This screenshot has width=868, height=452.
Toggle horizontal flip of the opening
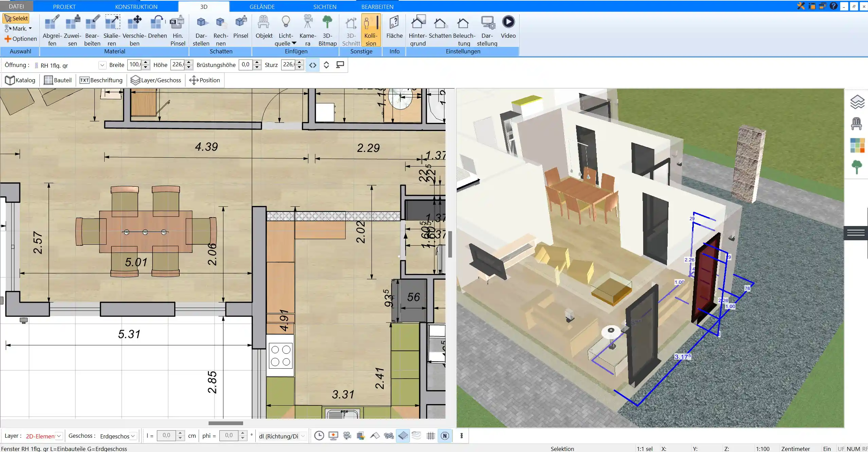313,65
